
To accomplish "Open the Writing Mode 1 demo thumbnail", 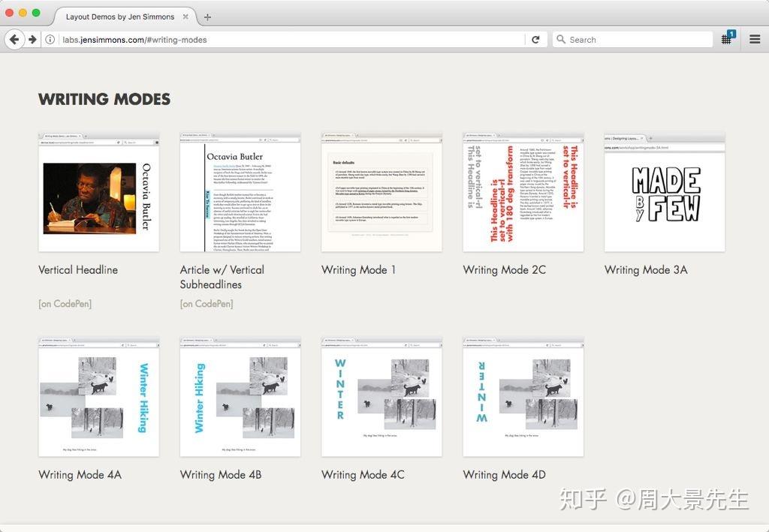I will click(381, 191).
